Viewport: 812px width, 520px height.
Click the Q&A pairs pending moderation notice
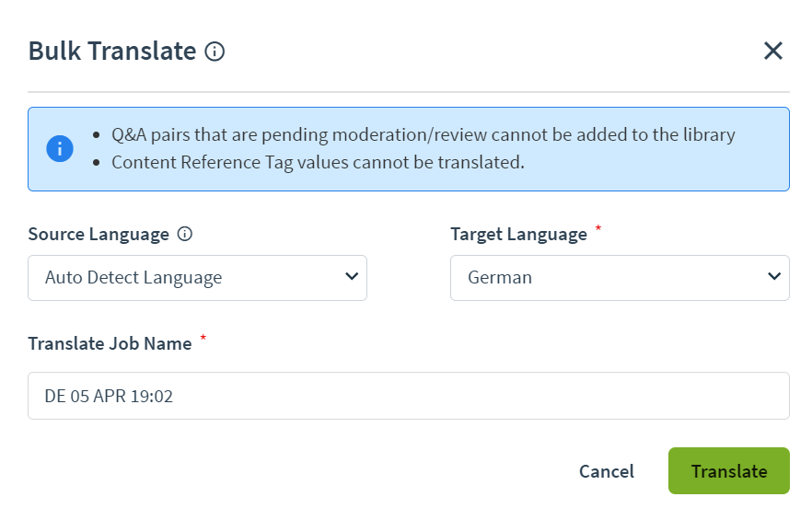(x=423, y=134)
